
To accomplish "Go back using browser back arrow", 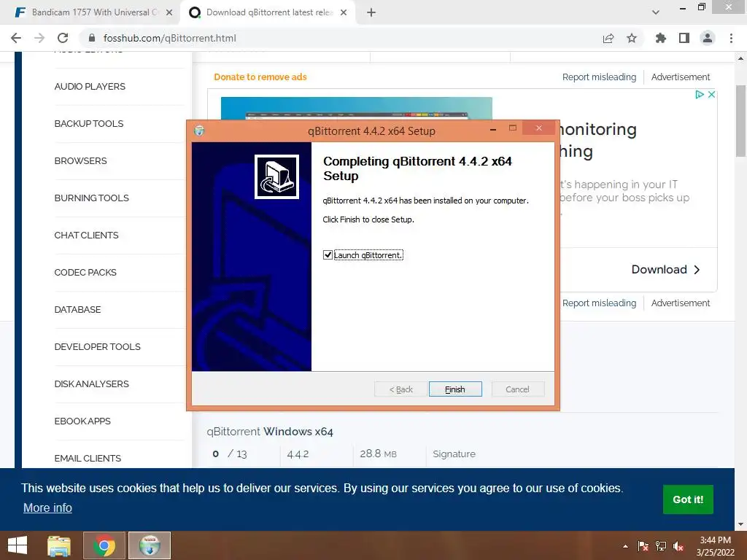I will (x=16, y=38).
